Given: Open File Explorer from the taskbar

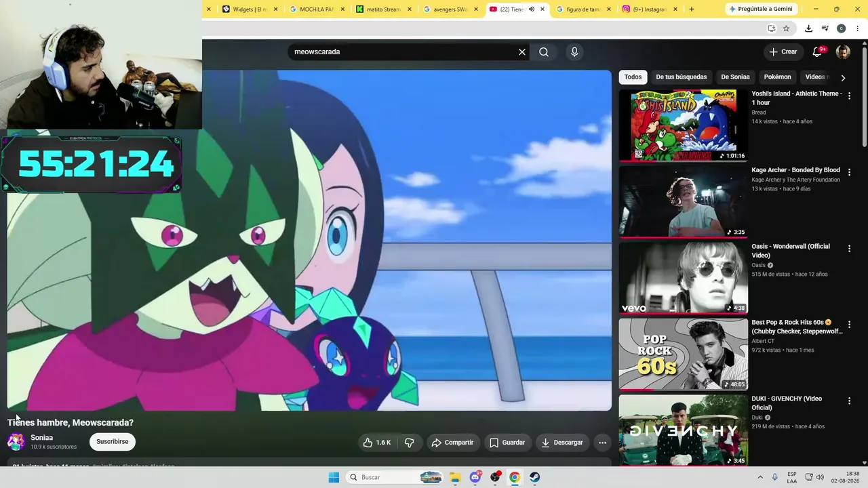Looking at the screenshot, I should [455, 477].
